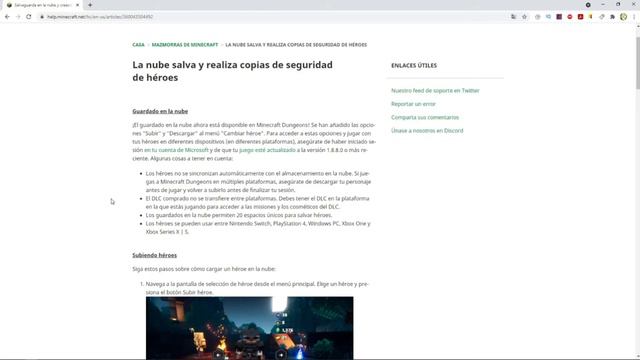
Task: Open the gray round extension icon
Action: pos(538,17)
